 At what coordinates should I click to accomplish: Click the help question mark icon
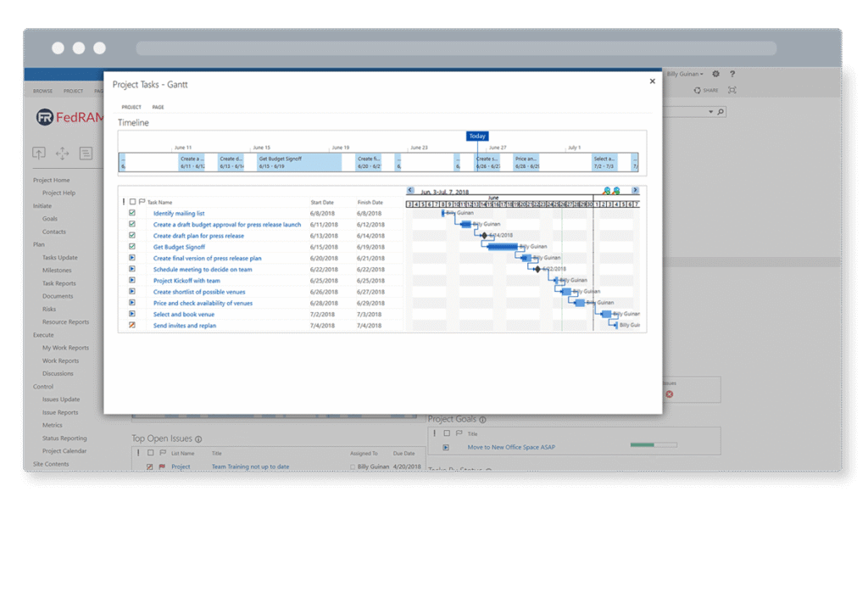(732, 75)
